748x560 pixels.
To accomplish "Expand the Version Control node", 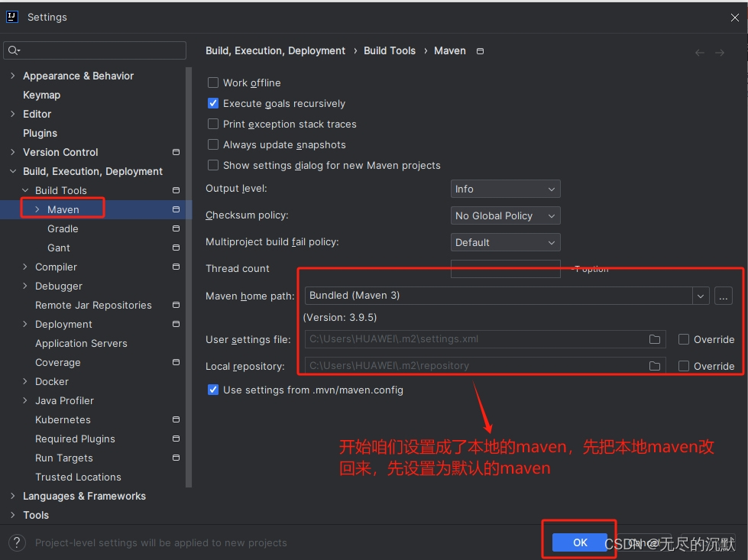I will coord(13,152).
